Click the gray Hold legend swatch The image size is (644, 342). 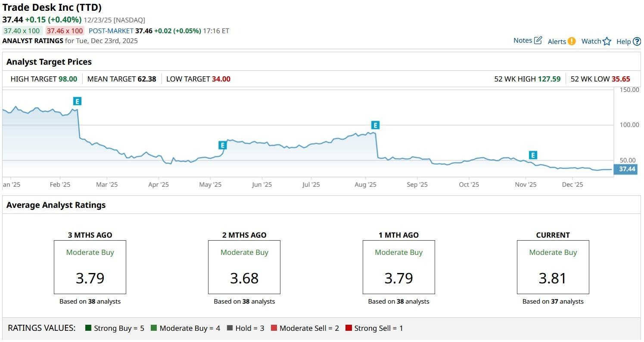coord(230,328)
